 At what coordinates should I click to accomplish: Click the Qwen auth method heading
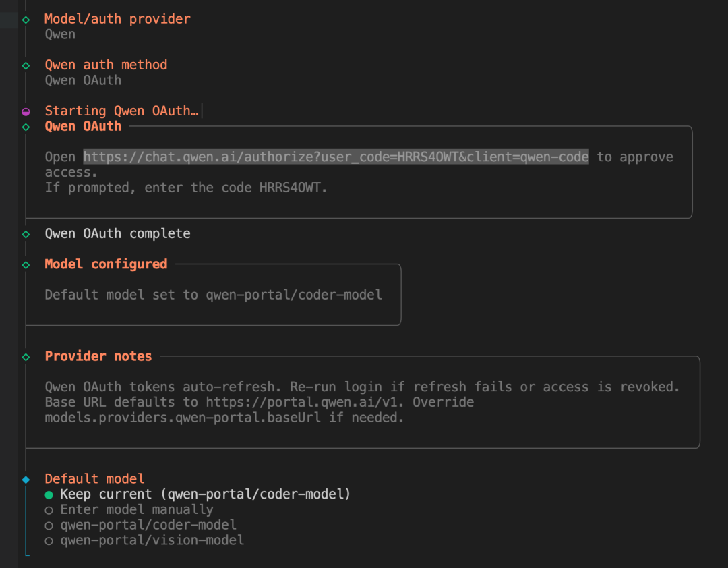click(106, 65)
